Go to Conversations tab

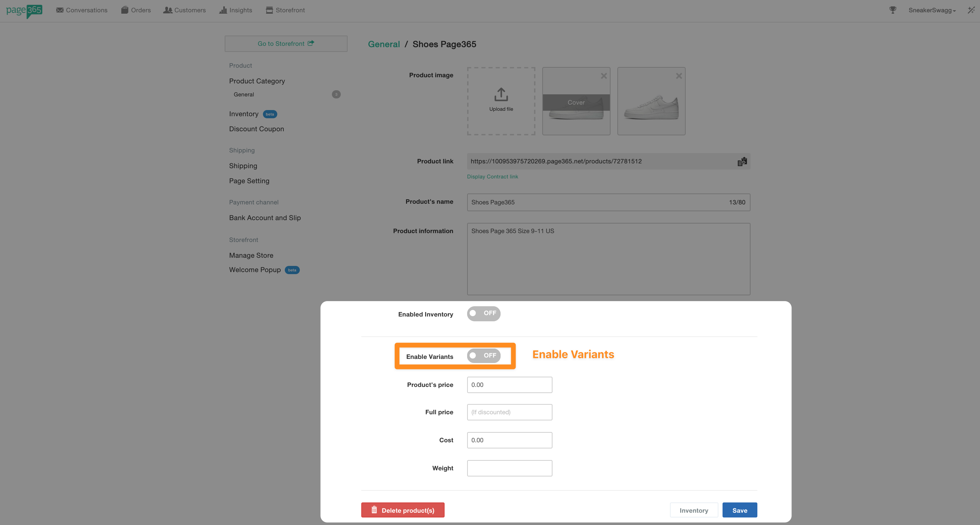coord(81,10)
